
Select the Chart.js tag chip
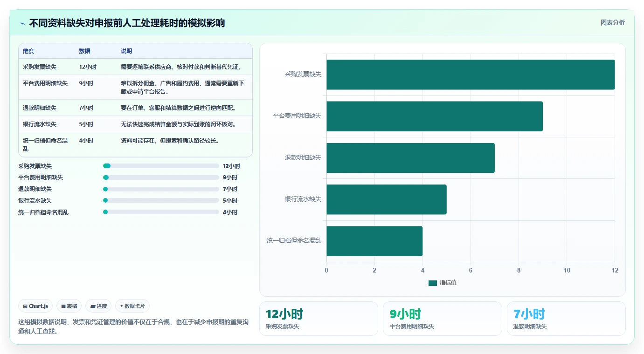tap(35, 306)
